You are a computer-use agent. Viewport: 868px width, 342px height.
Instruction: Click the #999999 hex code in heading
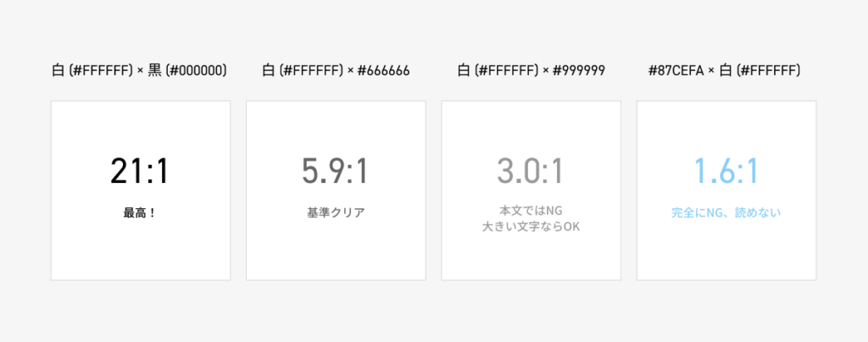click(x=578, y=71)
